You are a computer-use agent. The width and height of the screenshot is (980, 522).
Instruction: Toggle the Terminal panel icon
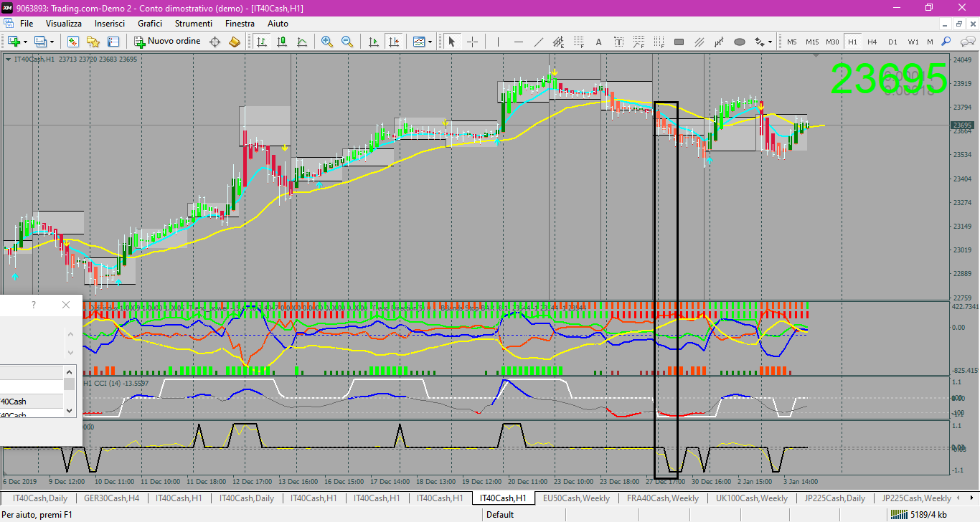113,42
